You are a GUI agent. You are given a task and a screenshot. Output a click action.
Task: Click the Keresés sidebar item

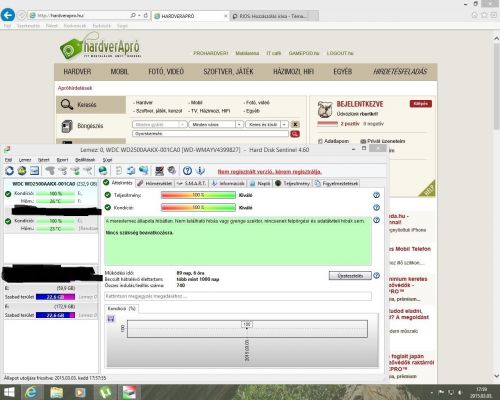pos(91,105)
